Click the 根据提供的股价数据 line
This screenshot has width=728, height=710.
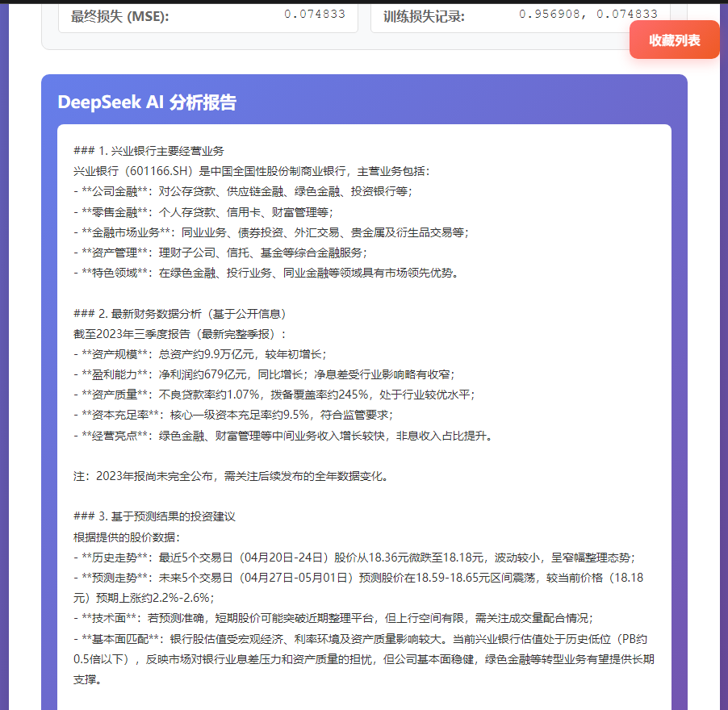(127, 537)
